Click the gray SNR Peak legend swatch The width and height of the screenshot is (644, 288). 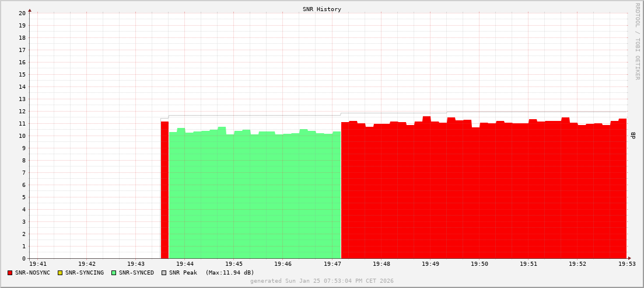pos(164,273)
